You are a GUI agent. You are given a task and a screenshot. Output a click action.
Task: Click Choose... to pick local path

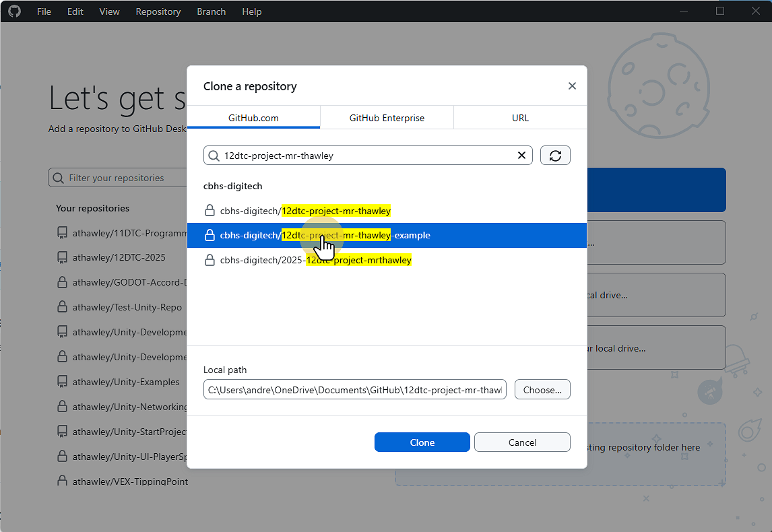[x=542, y=389]
